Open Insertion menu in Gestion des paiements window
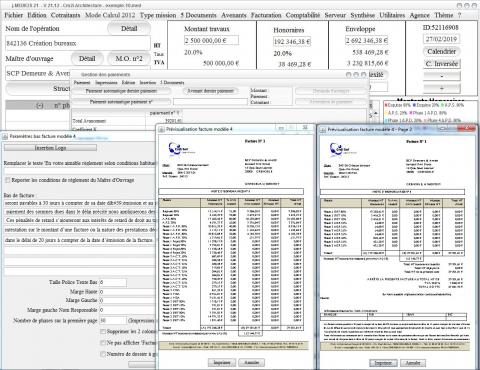Screen dimensions: 480x370 (x=148, y=83)
